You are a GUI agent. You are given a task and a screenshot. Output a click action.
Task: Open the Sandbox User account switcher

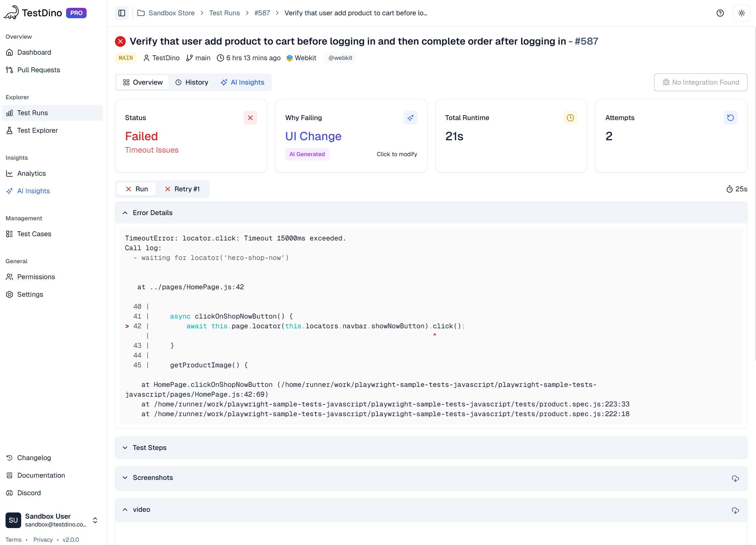[95, 520]
